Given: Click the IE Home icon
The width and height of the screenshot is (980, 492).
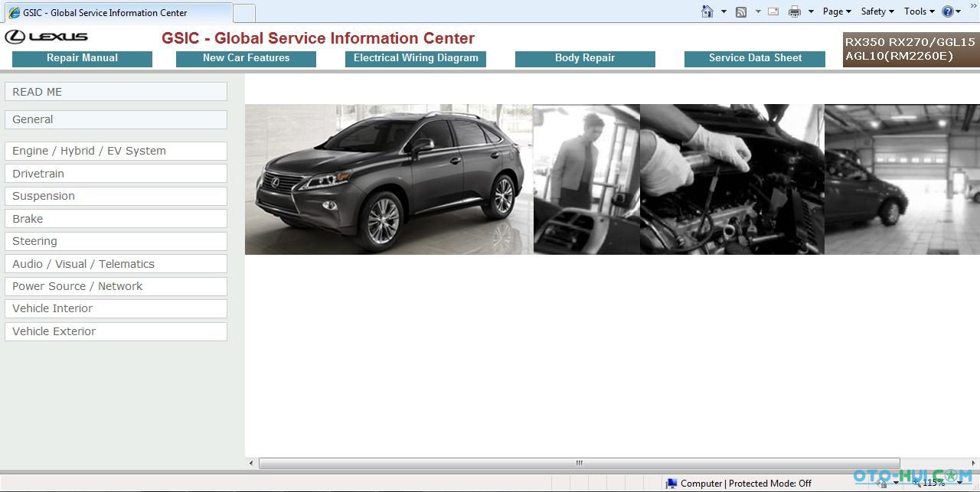Looking at the screenshot, I should 707,11.
